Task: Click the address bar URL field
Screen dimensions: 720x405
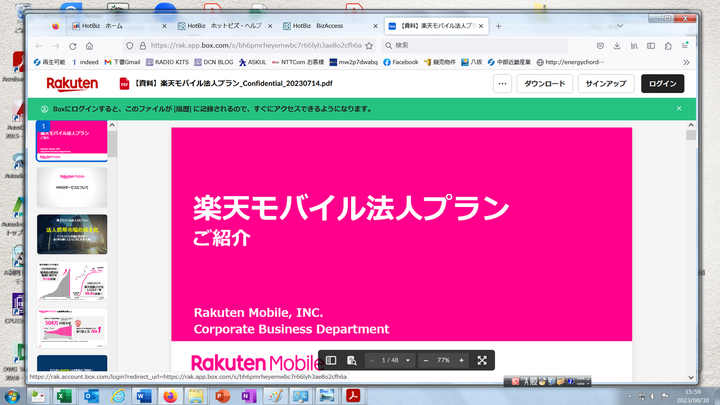Action: pyautogui.click(x=256, y=45)
